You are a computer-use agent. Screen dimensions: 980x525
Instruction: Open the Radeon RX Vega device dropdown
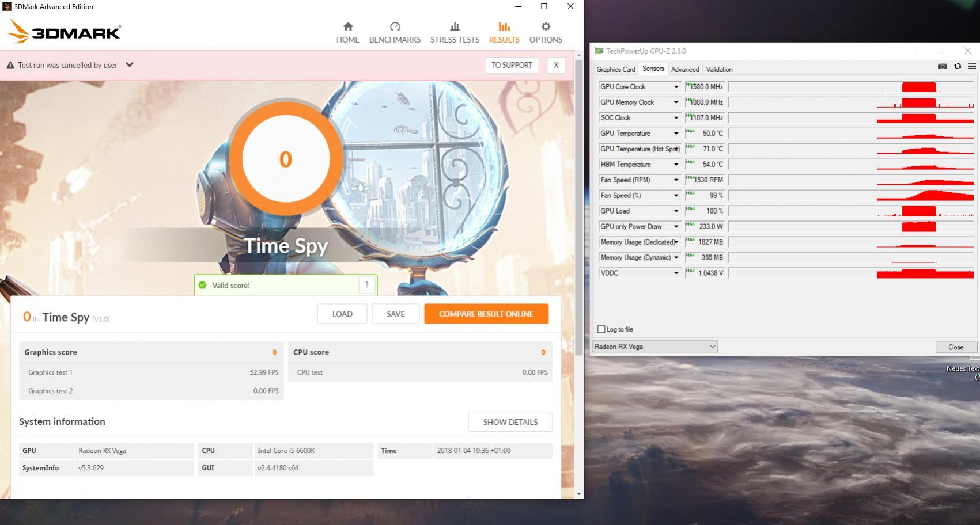click(x=655, y=347)
